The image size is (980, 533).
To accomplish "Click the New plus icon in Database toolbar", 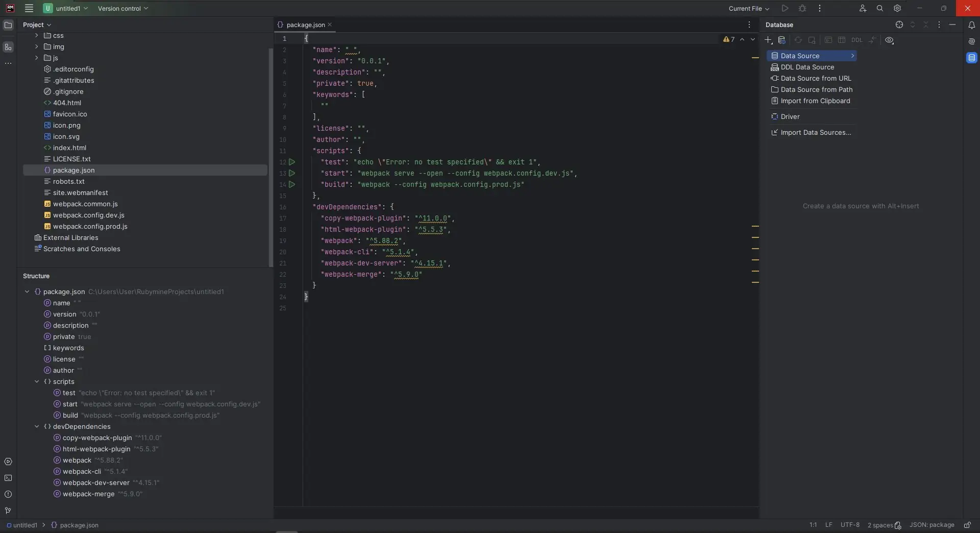I will point(768,40).
